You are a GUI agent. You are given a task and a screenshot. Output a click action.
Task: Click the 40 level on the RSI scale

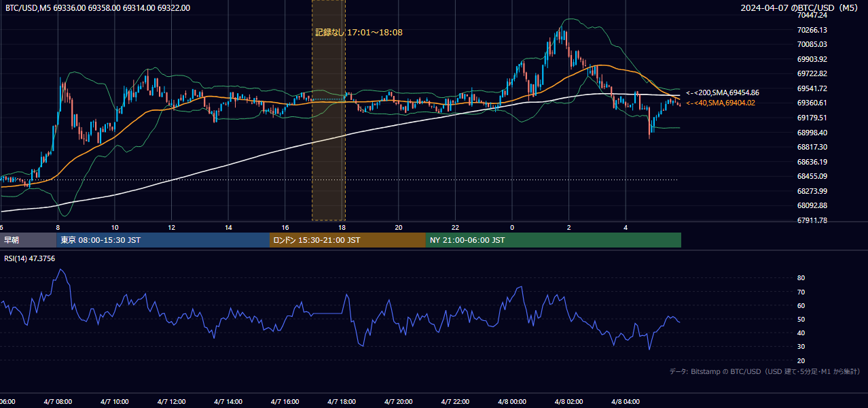pyautogui.click(x=801, y=333)
